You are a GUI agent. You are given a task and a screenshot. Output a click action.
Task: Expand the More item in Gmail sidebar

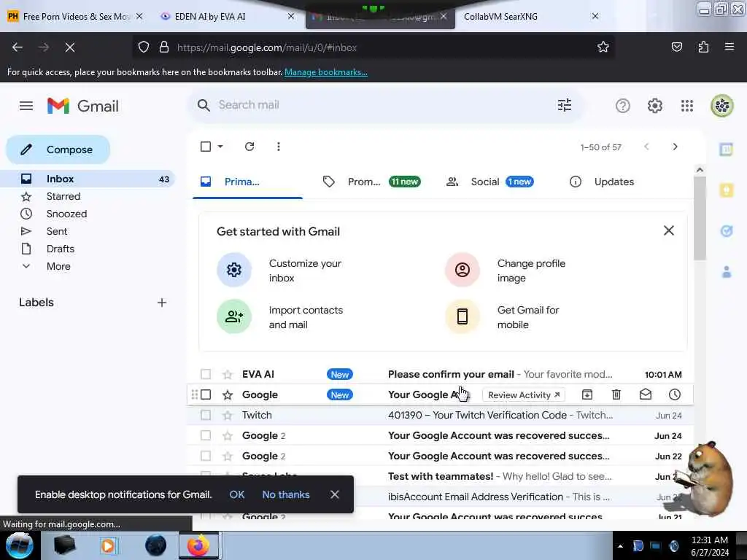click(x=58, y=267)
